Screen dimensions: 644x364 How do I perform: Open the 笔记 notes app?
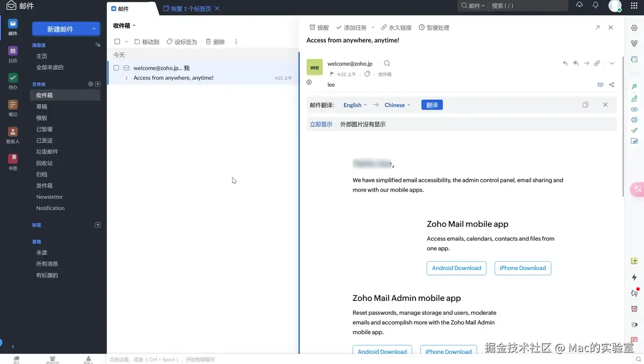(13, 108)
